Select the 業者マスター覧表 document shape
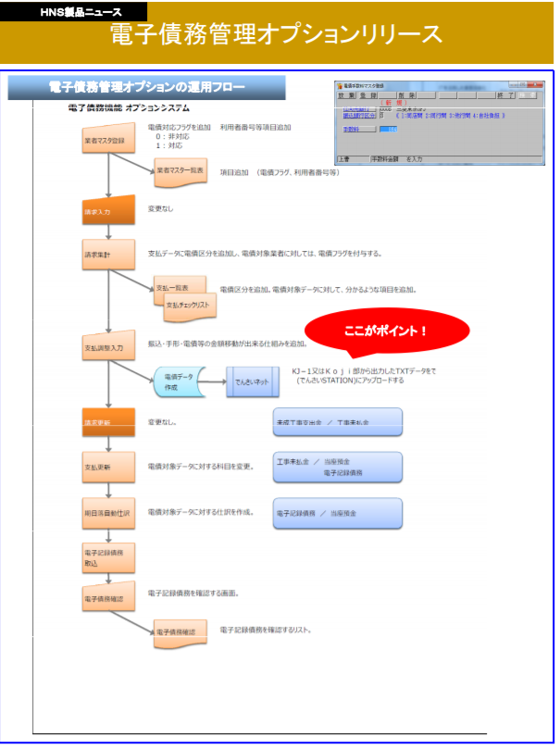560x749 pixels. 180,170
